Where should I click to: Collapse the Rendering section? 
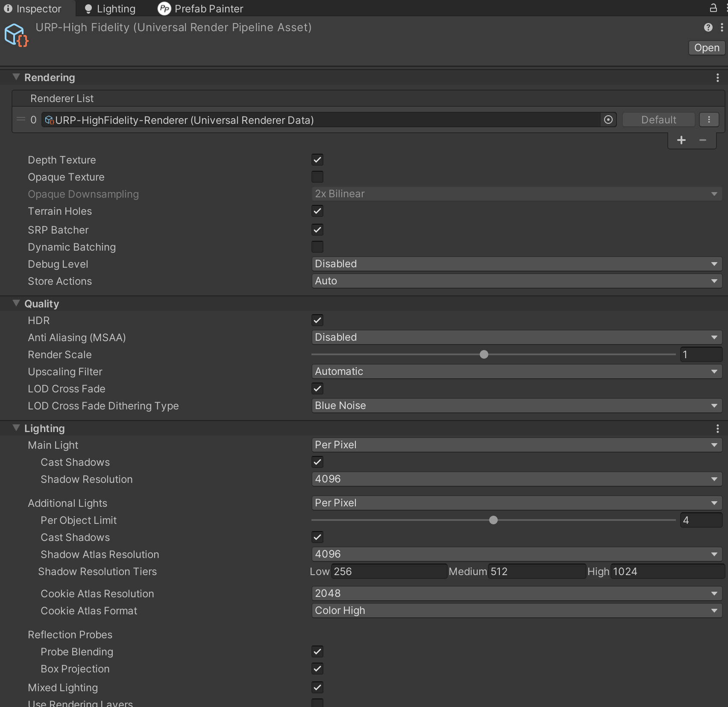click(16, 77)
